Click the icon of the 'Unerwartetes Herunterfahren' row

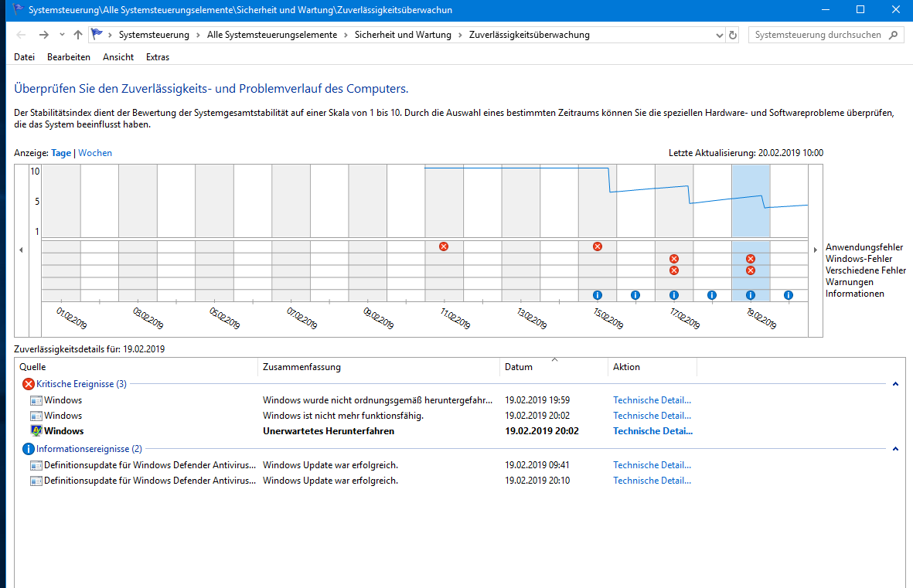(x=36, y=431)
